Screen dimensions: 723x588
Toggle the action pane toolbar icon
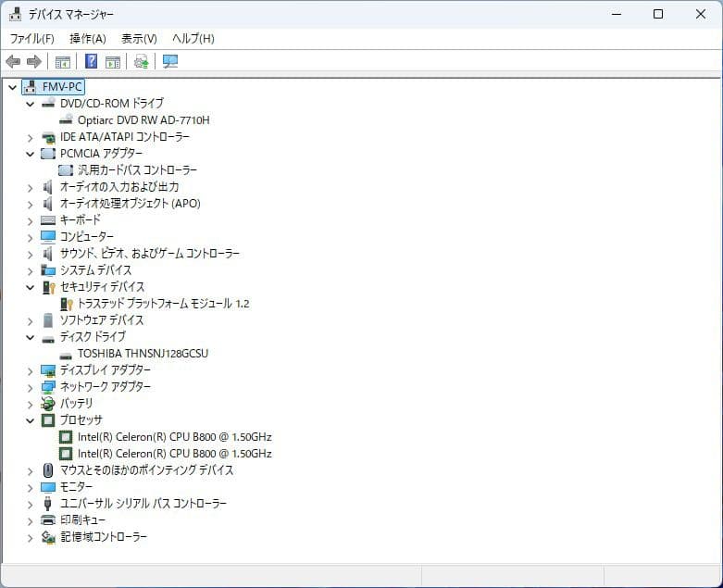(113, 61)
